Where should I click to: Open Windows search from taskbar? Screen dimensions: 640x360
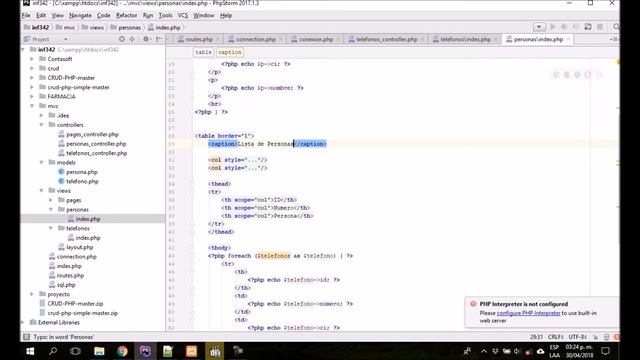click(x=53, y=351)
